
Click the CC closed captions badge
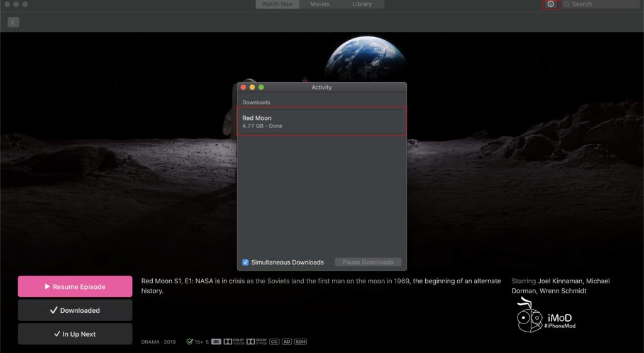point(274,342)
